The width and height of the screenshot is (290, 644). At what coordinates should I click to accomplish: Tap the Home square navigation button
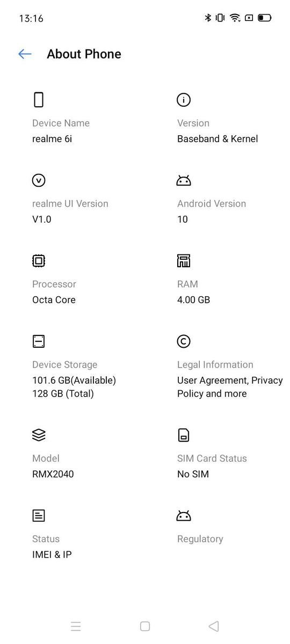145,626
